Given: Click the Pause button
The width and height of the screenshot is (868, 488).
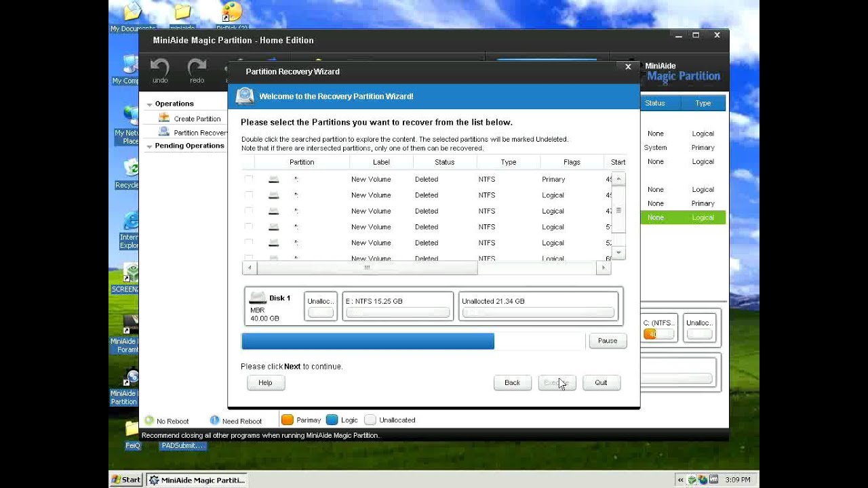Looking at the screenshot, I should click(608, 341).
